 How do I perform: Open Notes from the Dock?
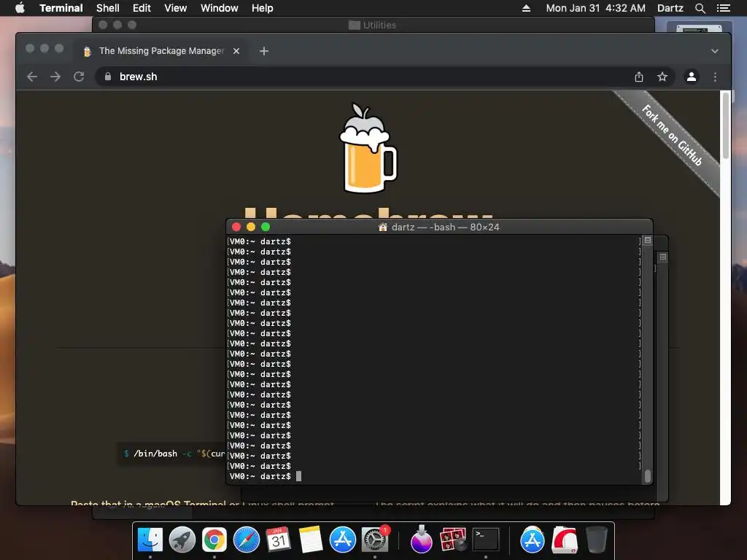coord(311,540)
